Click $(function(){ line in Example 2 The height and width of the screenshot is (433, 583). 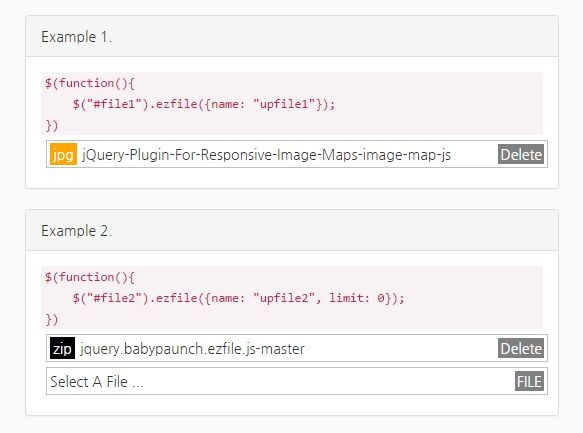point(90,277)
